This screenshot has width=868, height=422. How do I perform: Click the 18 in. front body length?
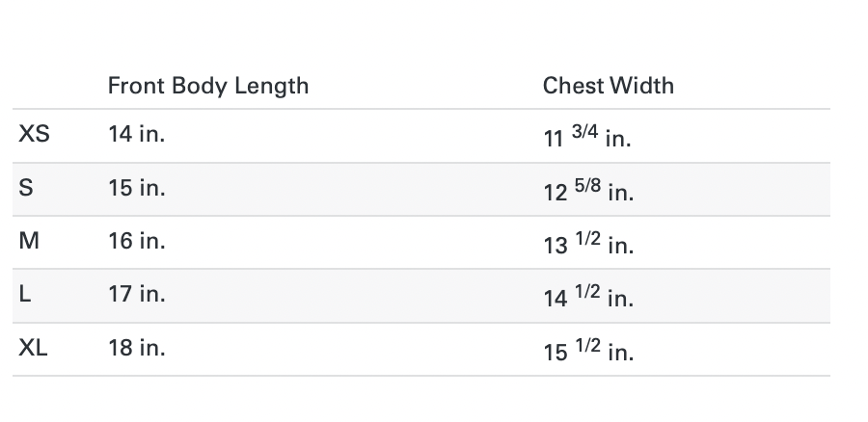137,348
